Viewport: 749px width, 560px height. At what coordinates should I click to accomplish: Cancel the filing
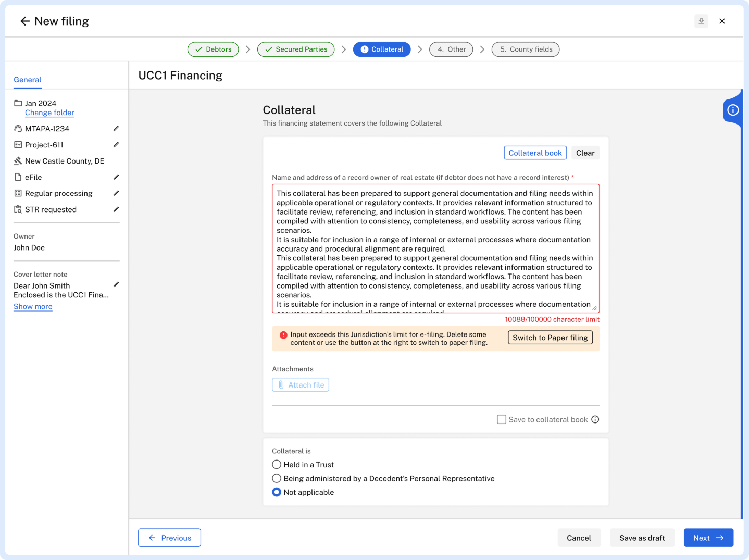(x=579, y=538)
